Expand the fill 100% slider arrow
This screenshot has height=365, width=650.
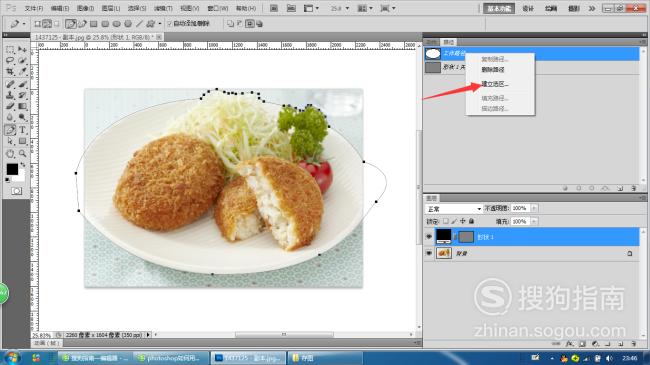534,221
